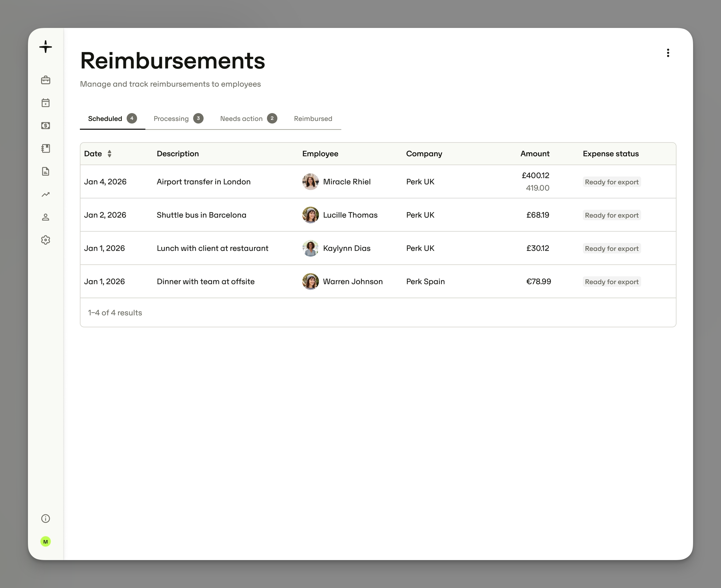Open the green M user avatar
This screenshot has width=721, height=588.
point(46,542)
